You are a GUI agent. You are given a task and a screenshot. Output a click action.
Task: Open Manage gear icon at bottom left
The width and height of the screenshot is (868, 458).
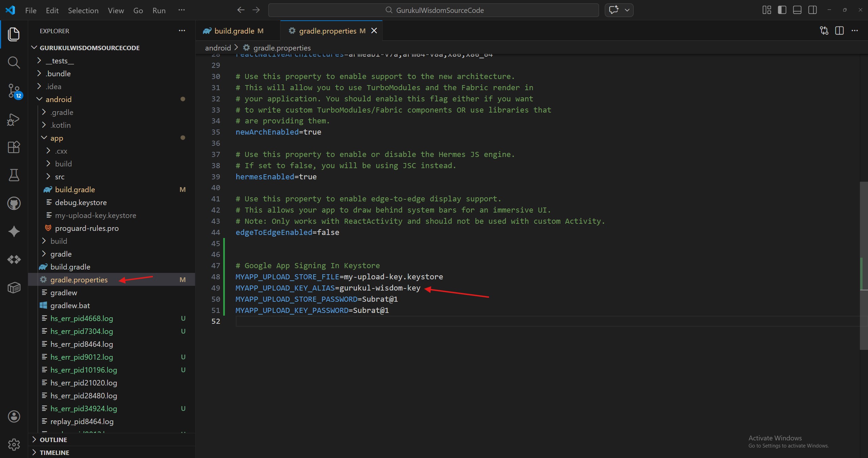pyautogui.click(x=14, y=444)
